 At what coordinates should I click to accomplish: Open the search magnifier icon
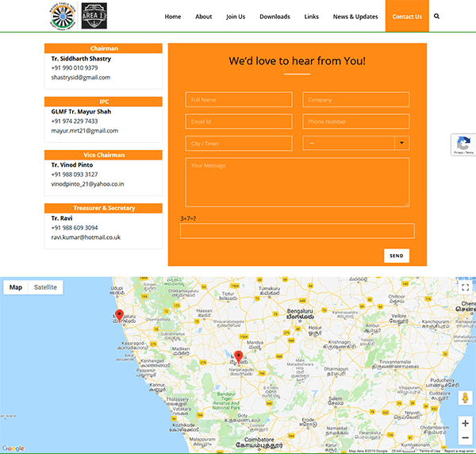coord(436,17)
